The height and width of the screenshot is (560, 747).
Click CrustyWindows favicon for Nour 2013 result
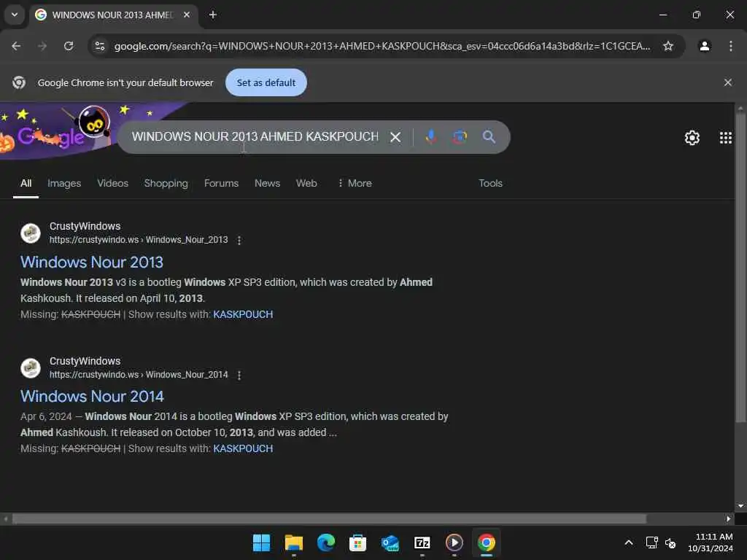click(31, 233)
